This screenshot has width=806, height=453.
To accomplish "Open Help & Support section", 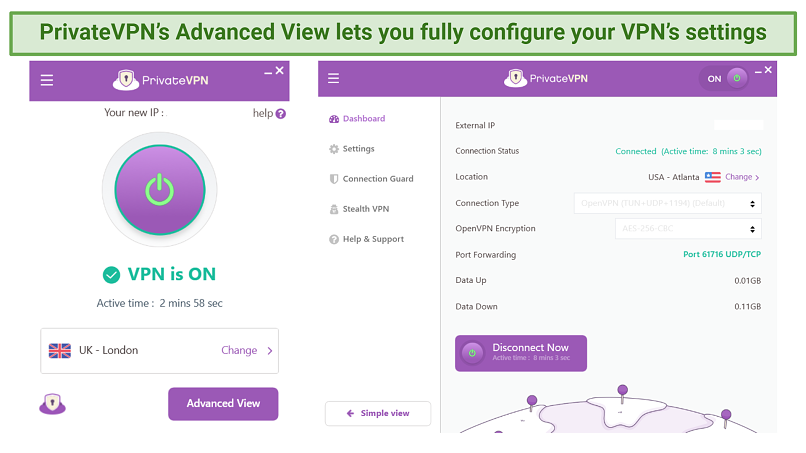I will (373, 239).
